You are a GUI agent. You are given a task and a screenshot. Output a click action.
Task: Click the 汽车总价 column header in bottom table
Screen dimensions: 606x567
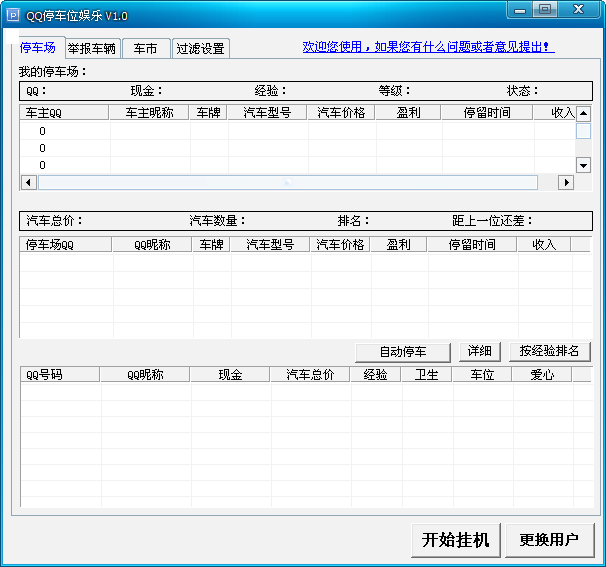click(310, 374)
